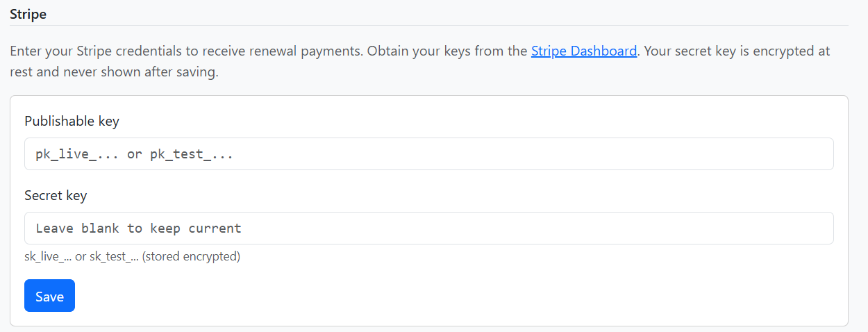The image size is (868, 332).
Task: Click empty card area right of Save
Action: pos(417,296)
